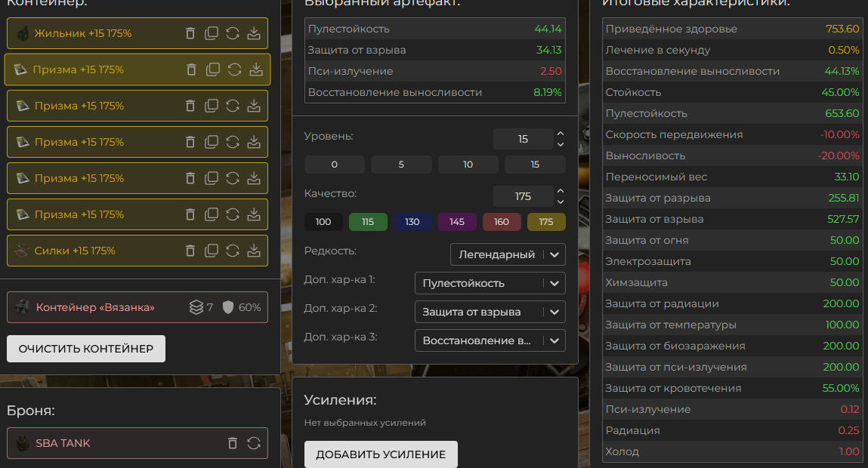Copy the Силки artifact via duplicate icon
This screenshot has width=868, height=468.
coord(212,251)
